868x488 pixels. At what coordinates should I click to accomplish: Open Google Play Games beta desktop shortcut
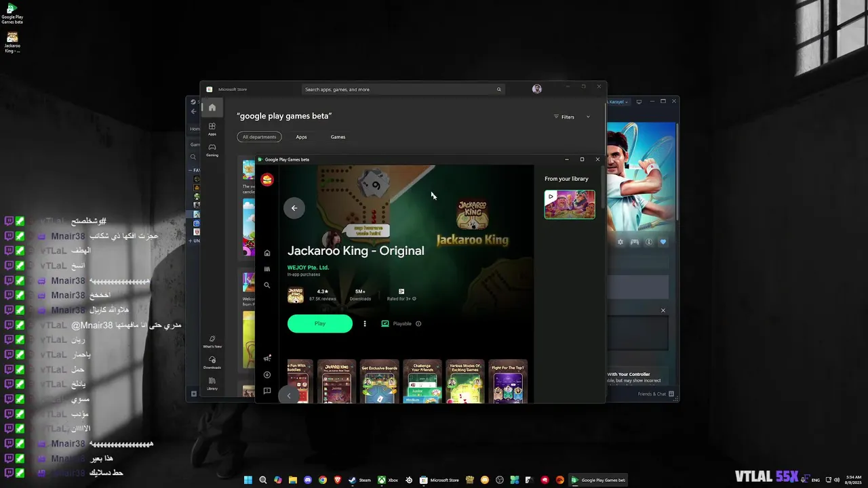coord(12,14)
